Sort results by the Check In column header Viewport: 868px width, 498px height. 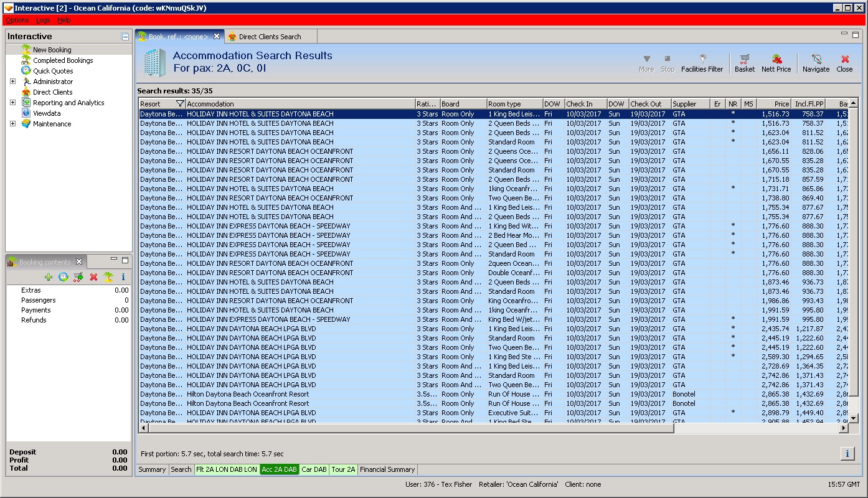click(585, 104)
